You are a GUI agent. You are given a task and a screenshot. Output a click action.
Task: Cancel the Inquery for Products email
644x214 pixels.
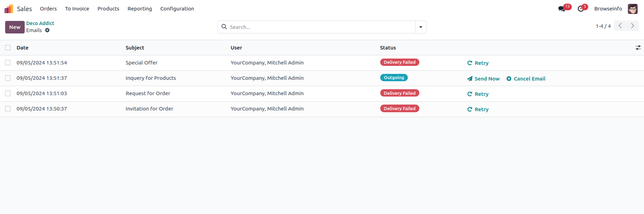tap(526, 79)
